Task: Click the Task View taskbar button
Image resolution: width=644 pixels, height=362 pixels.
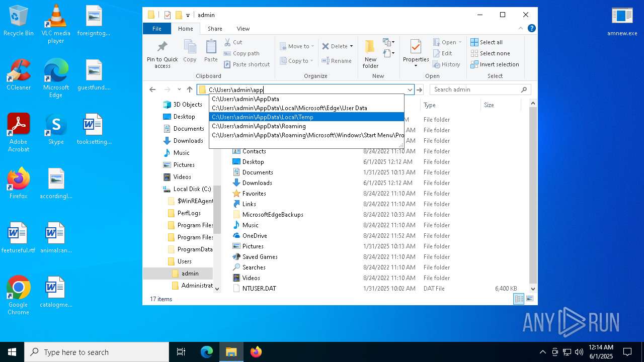Action: point(181,352)
